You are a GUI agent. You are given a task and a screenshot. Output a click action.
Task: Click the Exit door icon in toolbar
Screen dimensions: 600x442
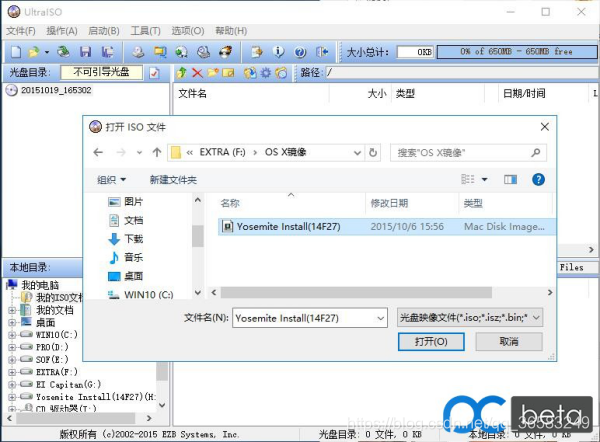pos(322,52)
